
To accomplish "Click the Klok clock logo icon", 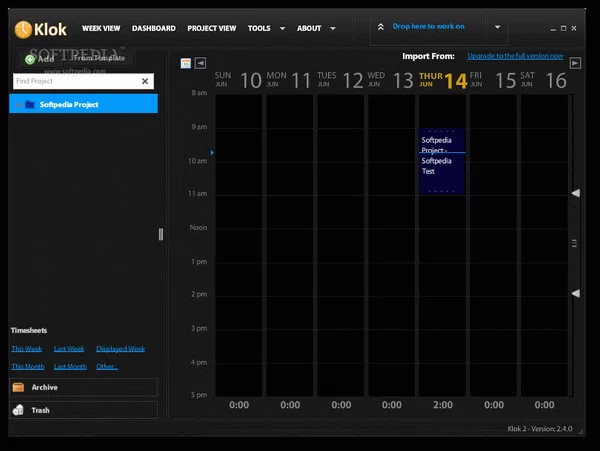I will point(23,29).
